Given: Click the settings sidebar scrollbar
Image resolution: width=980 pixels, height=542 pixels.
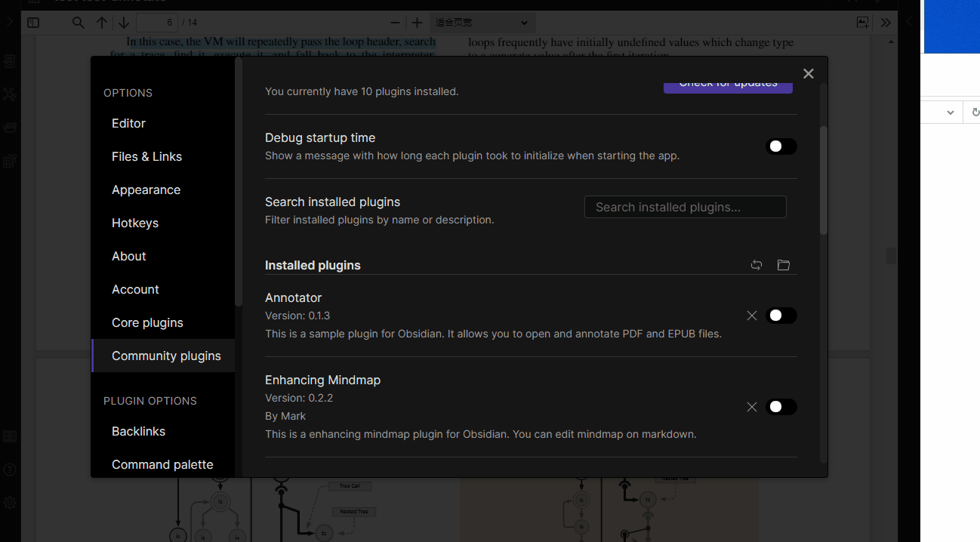Looking at the screenshot, I should (x=239, y=181).
